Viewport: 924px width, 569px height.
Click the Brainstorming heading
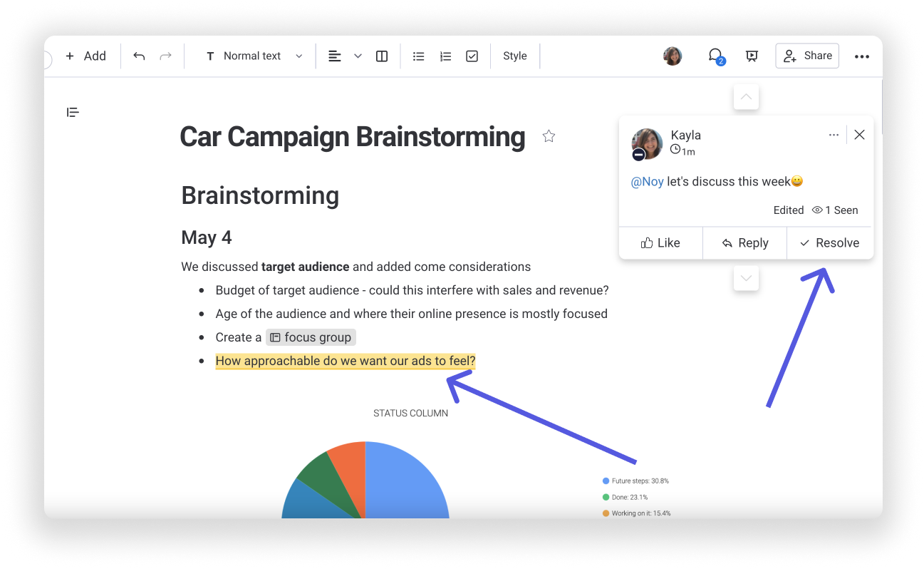coord(260,195)
